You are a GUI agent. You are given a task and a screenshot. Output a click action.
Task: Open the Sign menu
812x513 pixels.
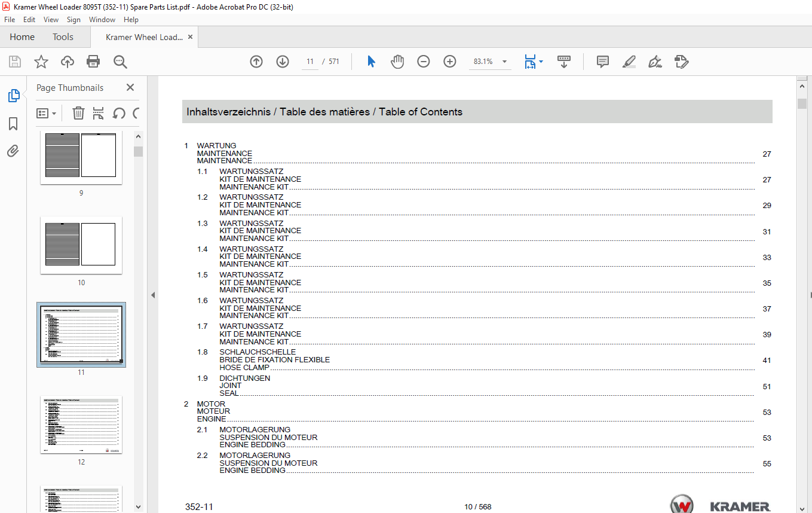coord(73,20)
